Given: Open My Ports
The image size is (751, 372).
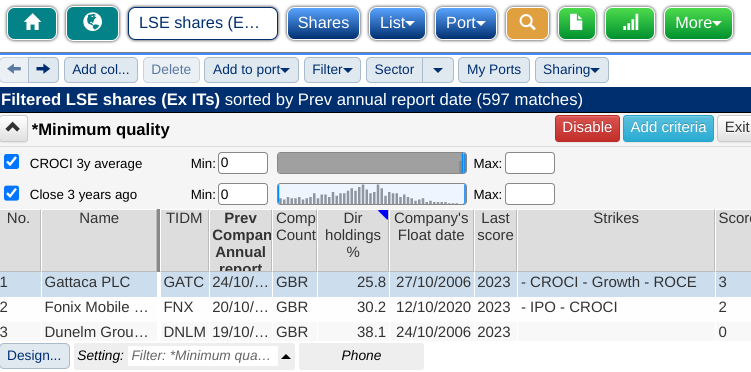Looking at the screenshot, I should 494,70.
